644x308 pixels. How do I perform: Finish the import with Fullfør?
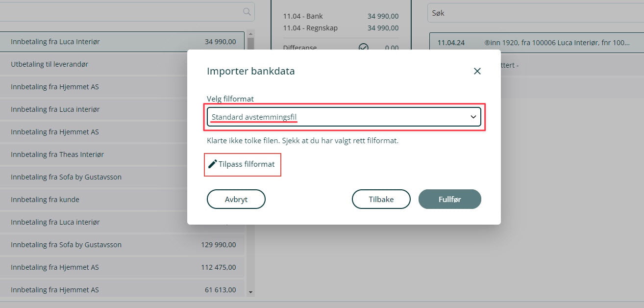(x=449, y=200)
